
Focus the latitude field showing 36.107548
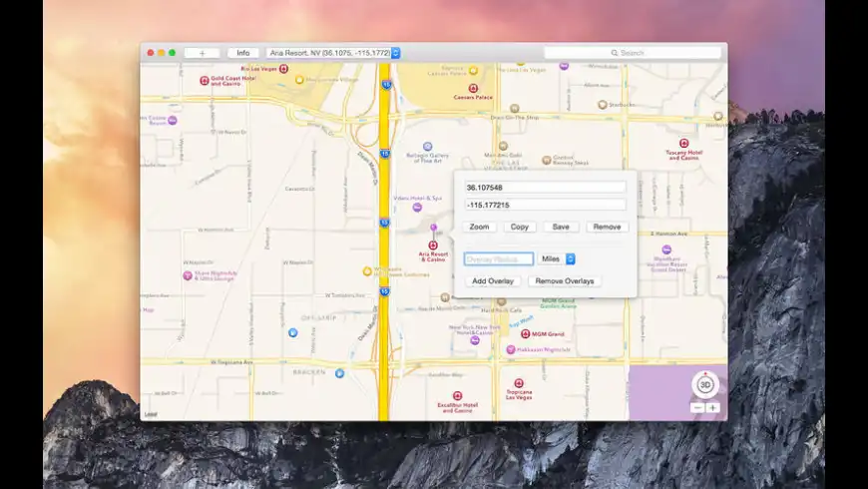[x=546, y=188]
